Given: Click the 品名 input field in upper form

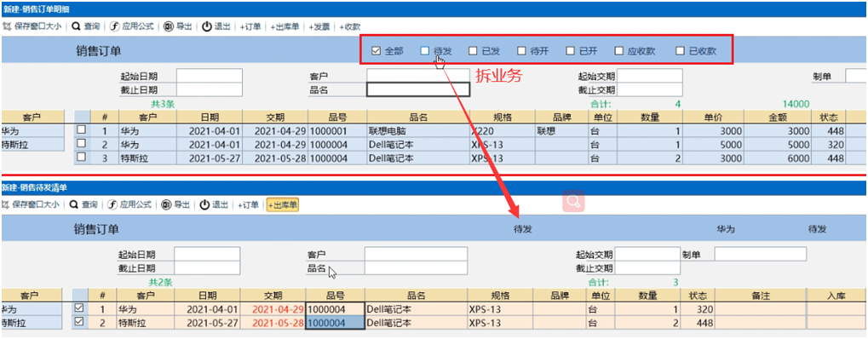Looking at the screenshot, I should click(418, 89).
